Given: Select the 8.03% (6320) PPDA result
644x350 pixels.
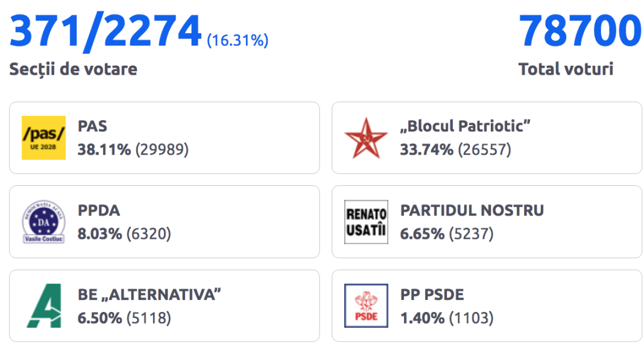Looking at the screenshot, I should (x=124, y=234).
